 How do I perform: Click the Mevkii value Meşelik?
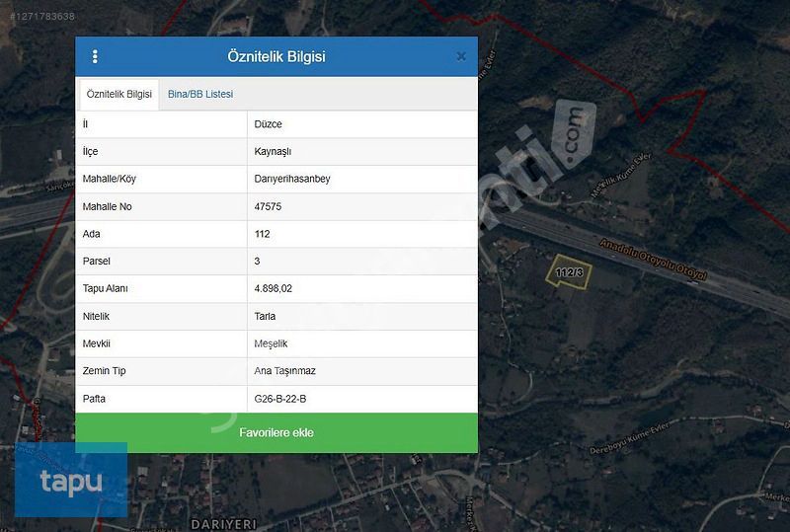(x=271, y=344)
